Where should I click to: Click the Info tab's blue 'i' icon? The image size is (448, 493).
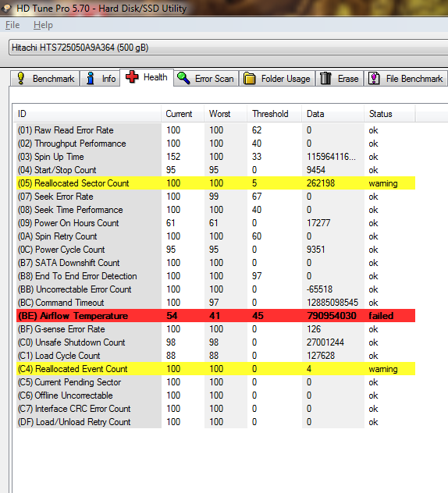click(91, 78)
